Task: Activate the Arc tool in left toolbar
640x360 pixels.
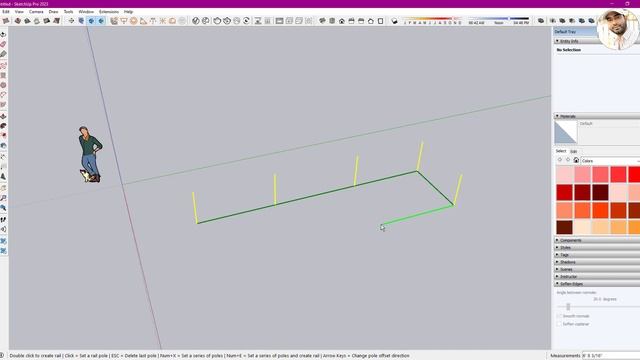Action: [3, 95]
